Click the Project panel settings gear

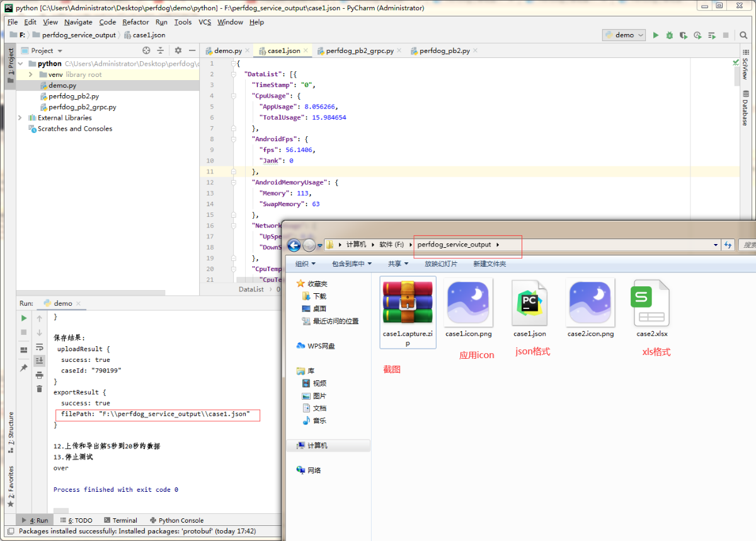(x=178, y=50)
